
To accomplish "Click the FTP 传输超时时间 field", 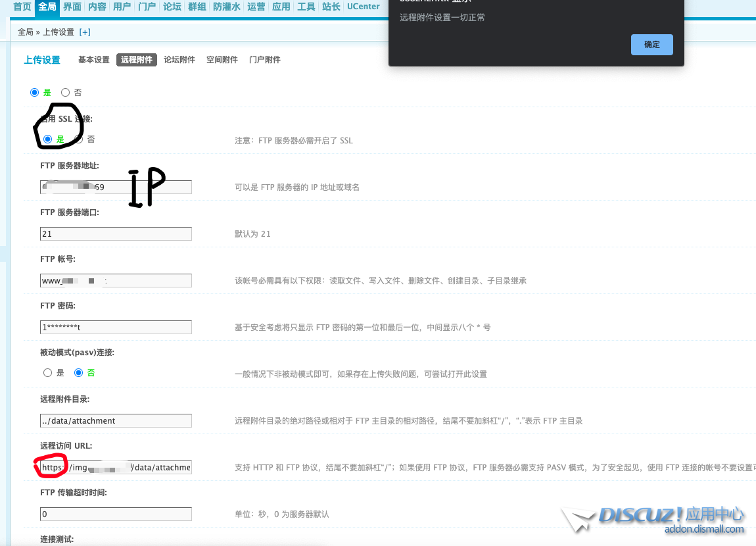I will [x=116, y=514].
